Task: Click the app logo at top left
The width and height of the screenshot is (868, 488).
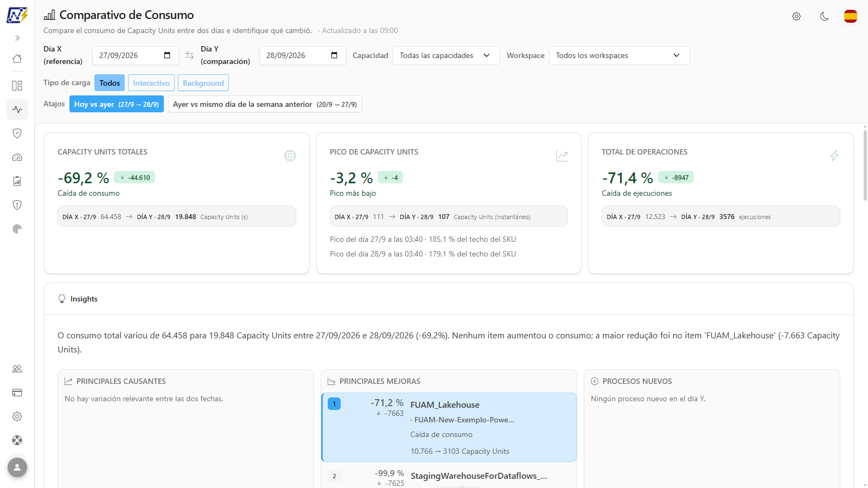Action: 17,15
